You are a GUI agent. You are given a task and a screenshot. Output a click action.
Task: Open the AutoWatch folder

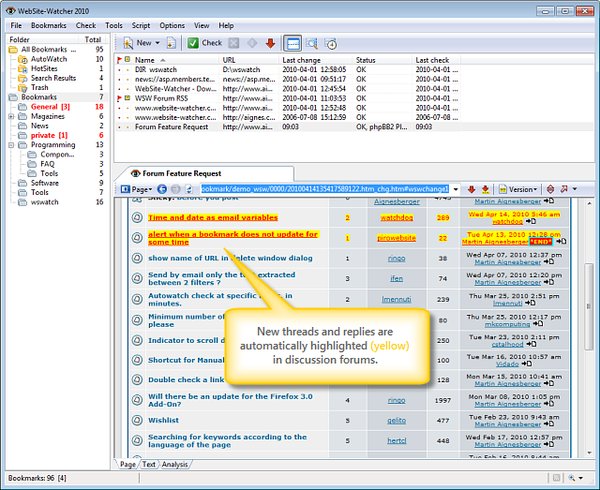click(48, 59)
